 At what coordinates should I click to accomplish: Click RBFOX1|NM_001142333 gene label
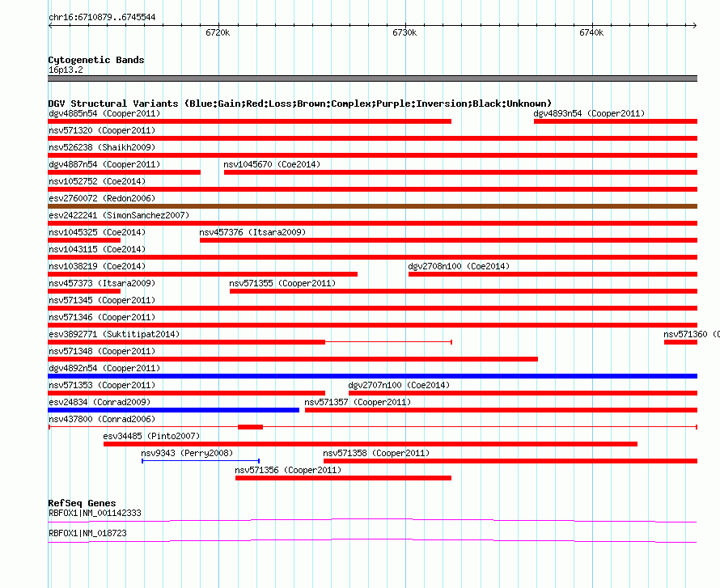pyautogui.click(x=95, y=513)
